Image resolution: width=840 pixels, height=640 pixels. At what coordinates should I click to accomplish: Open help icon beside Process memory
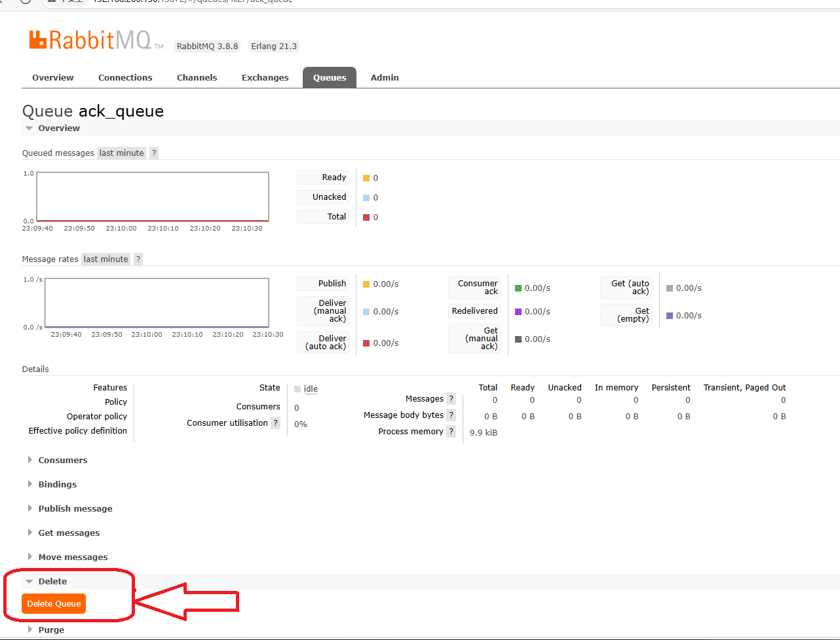tap(451, 431)
